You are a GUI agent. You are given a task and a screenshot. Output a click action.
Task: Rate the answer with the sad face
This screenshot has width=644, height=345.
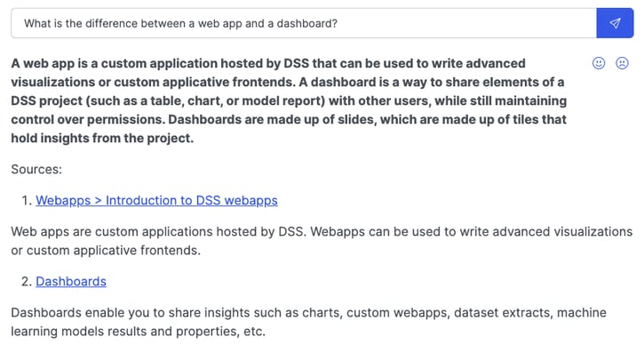622,63
